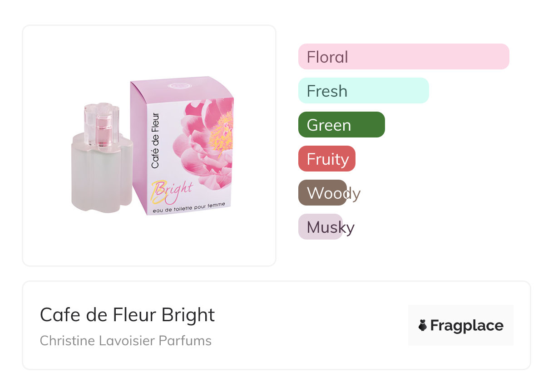Click the yellow stamens of the peony
553x392 pixels.
222,125
